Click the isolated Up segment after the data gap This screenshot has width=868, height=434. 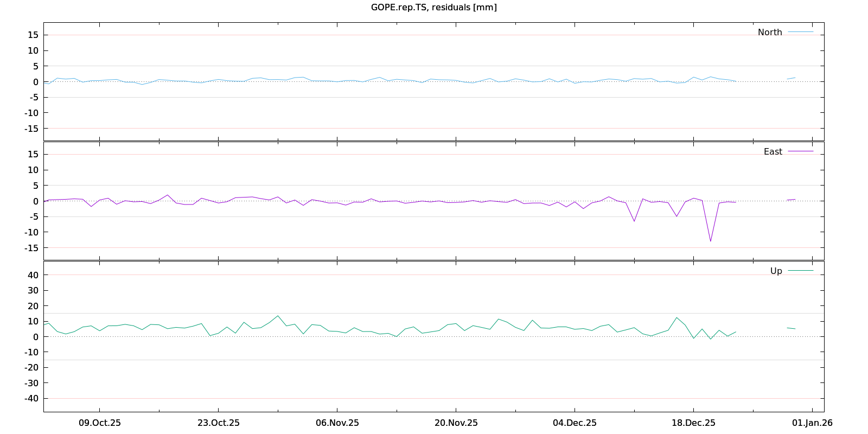(791, 328)
